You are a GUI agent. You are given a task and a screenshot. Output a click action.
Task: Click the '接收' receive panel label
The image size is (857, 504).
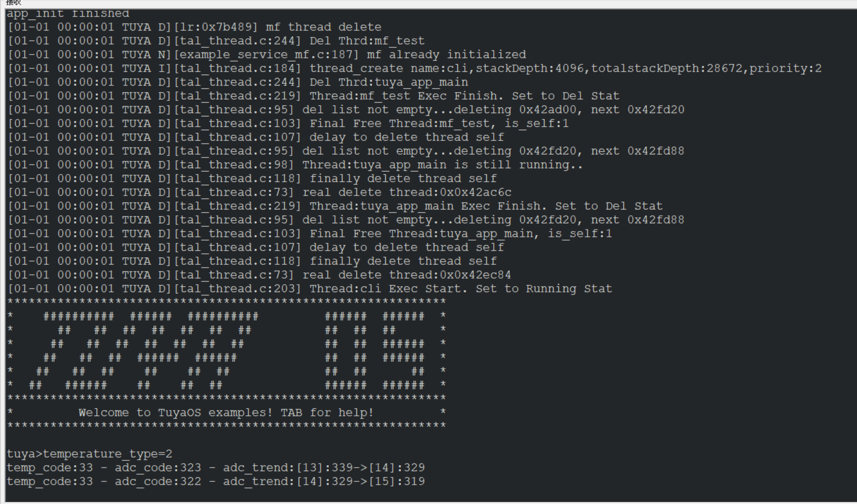coord(13,3)
